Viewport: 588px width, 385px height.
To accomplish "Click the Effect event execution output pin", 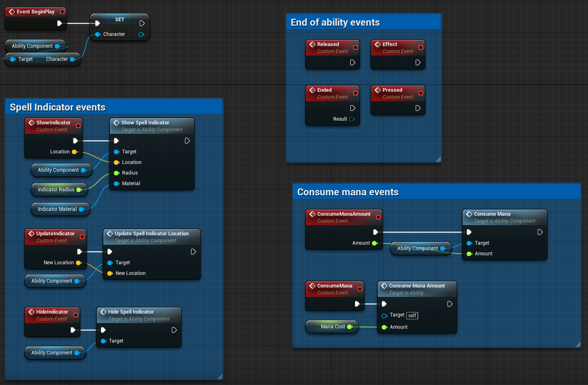I will click(418, 62).
